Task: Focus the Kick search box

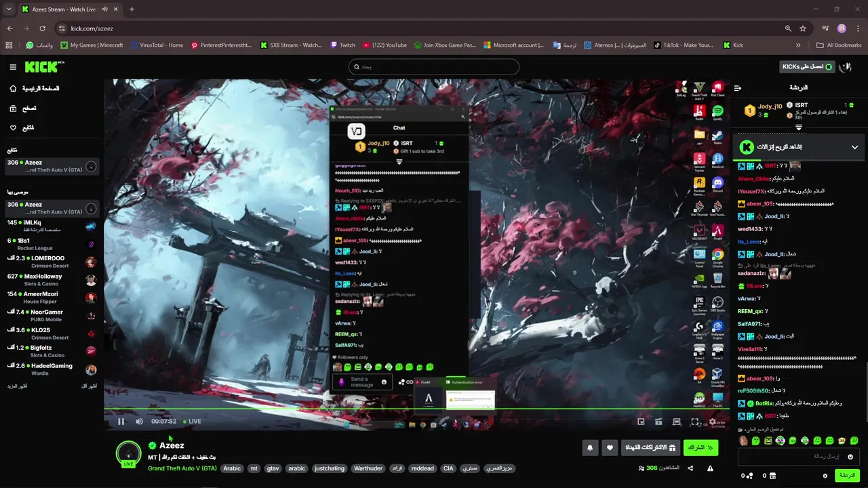Action: 434,66
